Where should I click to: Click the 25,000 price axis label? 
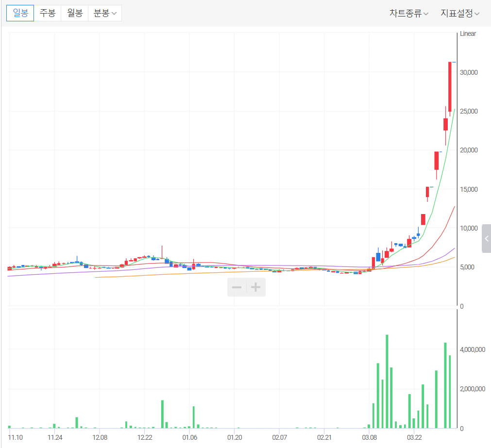click(x=469, y=111)
